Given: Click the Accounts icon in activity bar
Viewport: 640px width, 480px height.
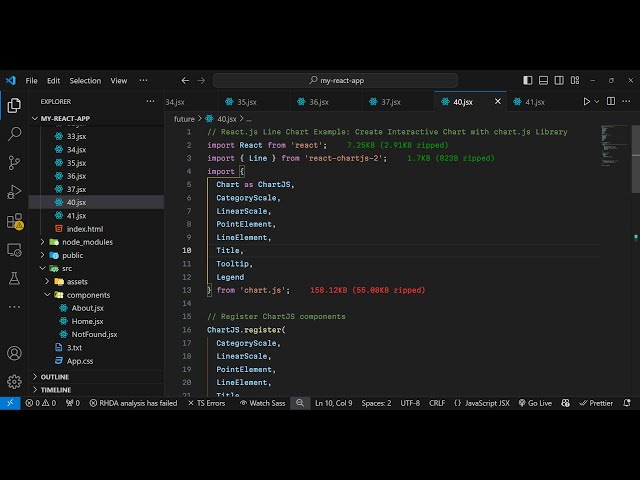Looking at the screenshot, I should pos(14,353).
